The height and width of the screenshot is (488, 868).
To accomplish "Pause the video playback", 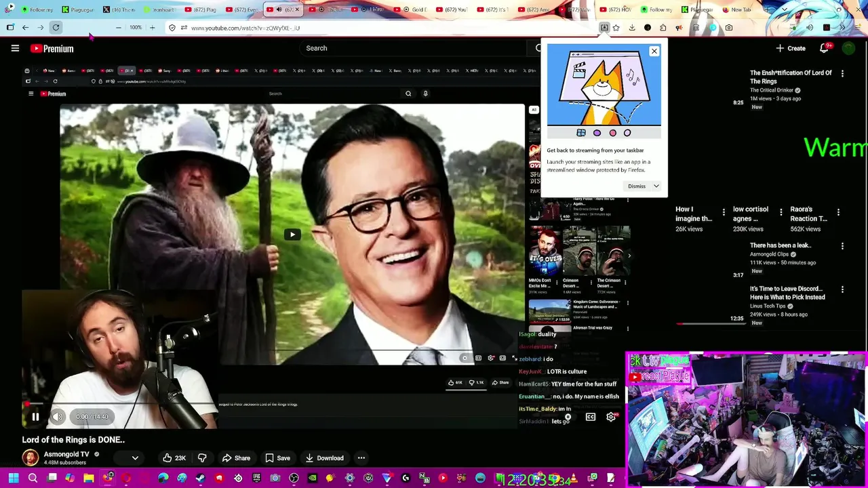I will click(35, 417).
